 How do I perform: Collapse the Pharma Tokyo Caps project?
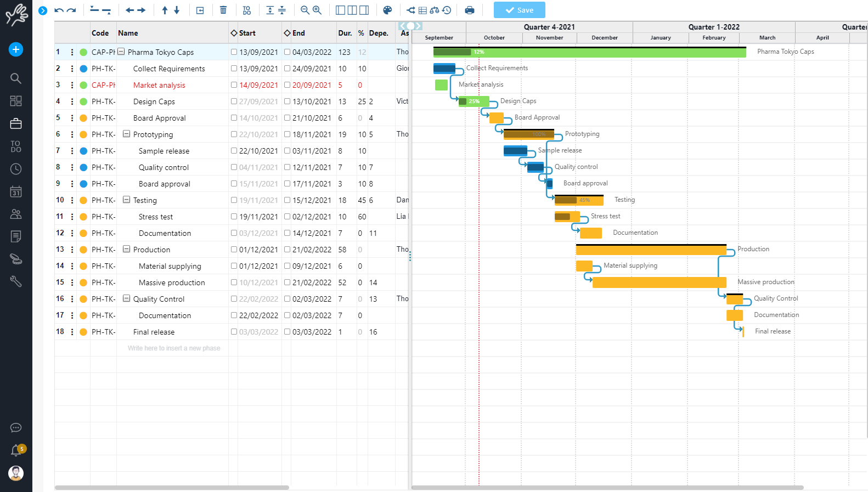(x=121, y=52)
